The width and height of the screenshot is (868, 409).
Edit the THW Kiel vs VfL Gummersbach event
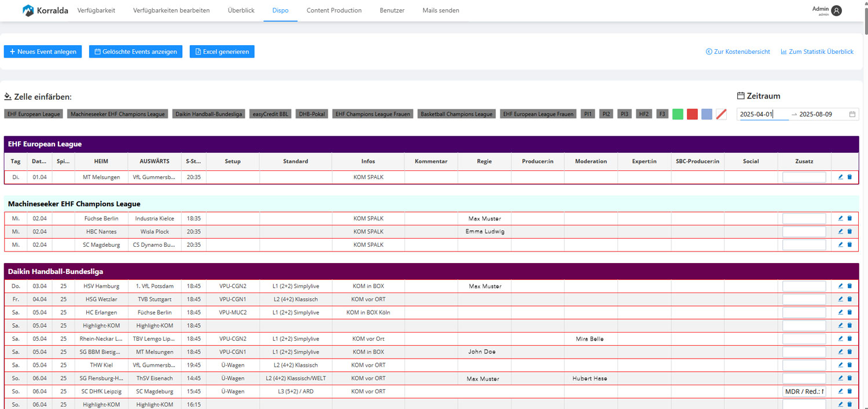(841, 366)
